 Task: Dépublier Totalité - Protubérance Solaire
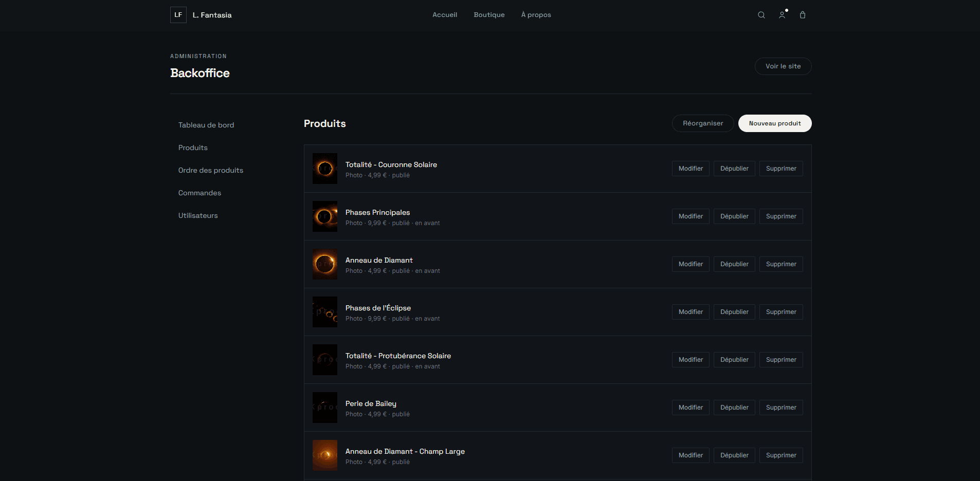click(734, 360)
